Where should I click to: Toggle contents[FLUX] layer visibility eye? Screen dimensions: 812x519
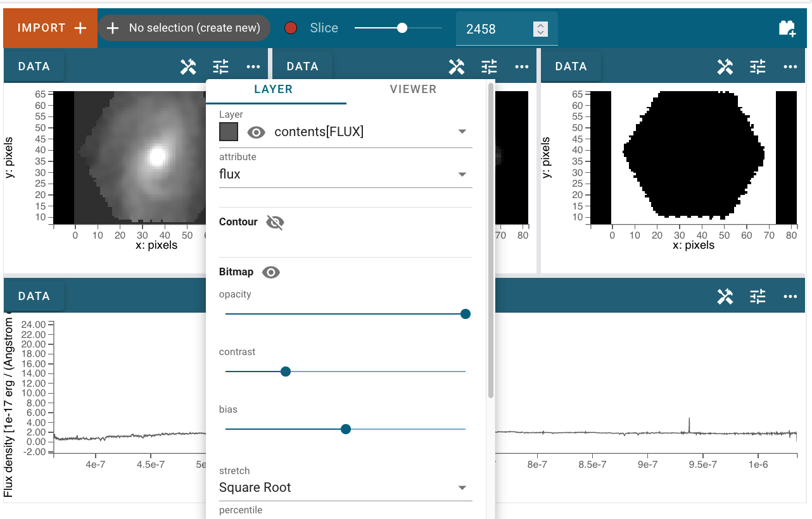point(256,132)
